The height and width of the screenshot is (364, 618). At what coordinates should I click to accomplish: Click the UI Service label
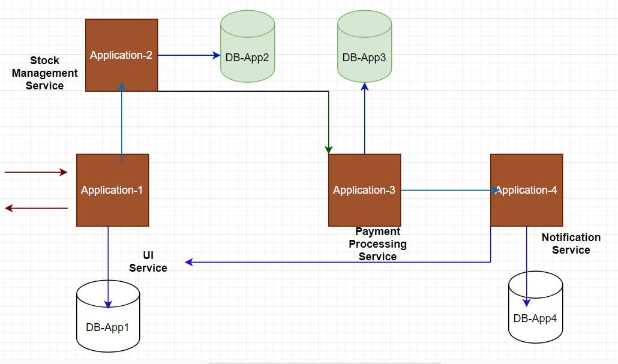148,262
